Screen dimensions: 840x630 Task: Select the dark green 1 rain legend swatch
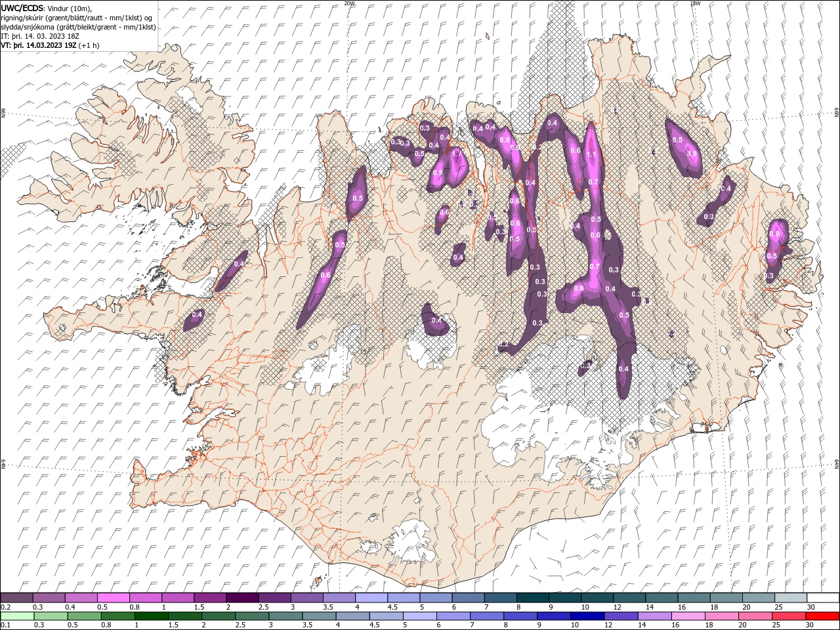tap(151, 616)
